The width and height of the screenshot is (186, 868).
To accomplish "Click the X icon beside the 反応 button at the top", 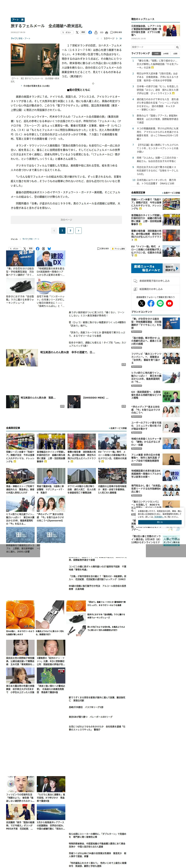I will [77, 32].
